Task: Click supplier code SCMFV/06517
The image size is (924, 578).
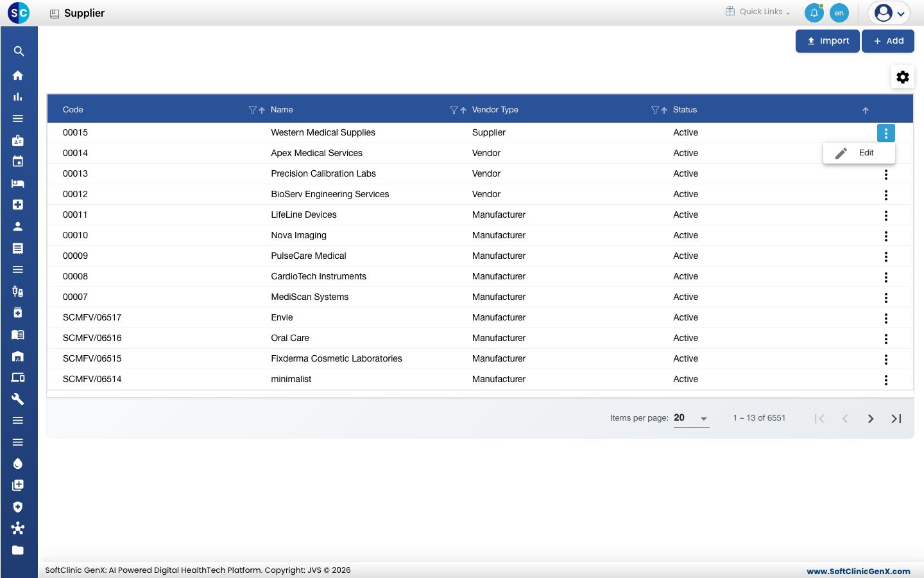Action: coord(92,317)
